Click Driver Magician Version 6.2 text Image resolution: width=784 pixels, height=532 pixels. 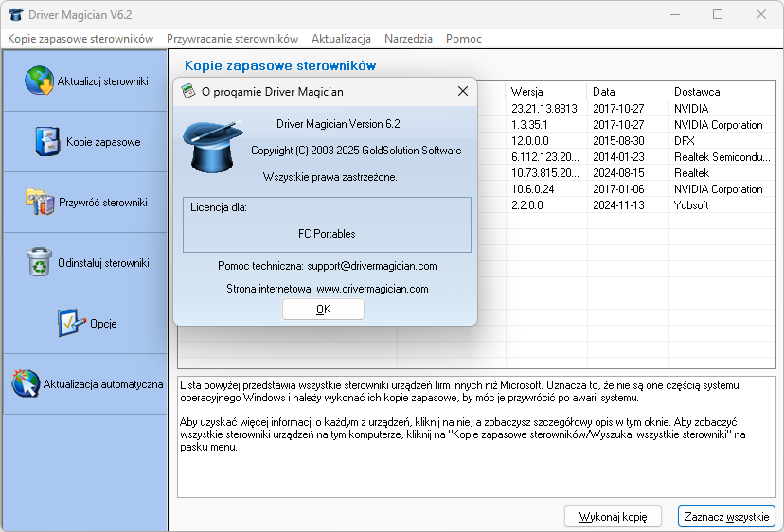pos(338,123)
